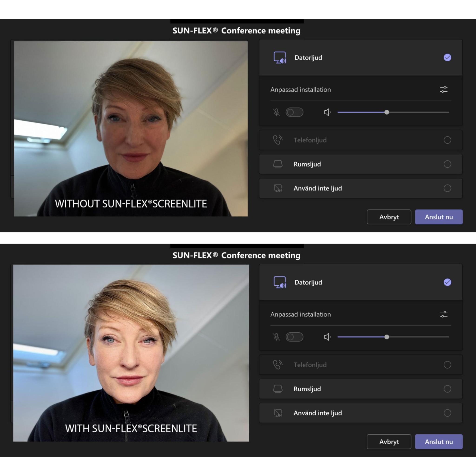
Task: Select Använd inte ljud radio in top panel
Action: [447, 188]
